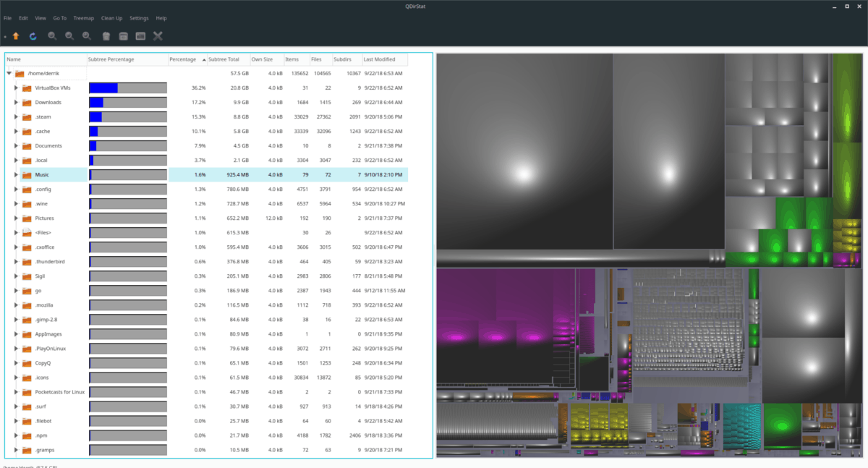Screen dimensions: 868x468
Task: Select the Zoom Out treemap icon
Action: [x=69, y=35]
